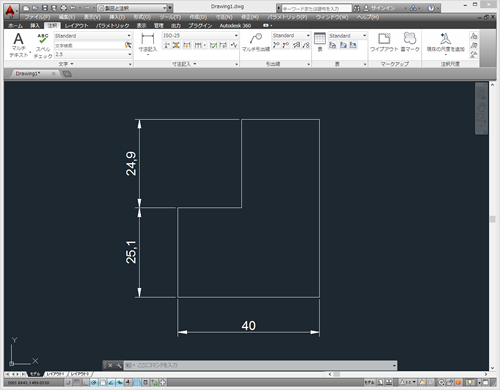Click the New drawing icon in quick access toolbar

pyautogui.click(x=26, y=8)
